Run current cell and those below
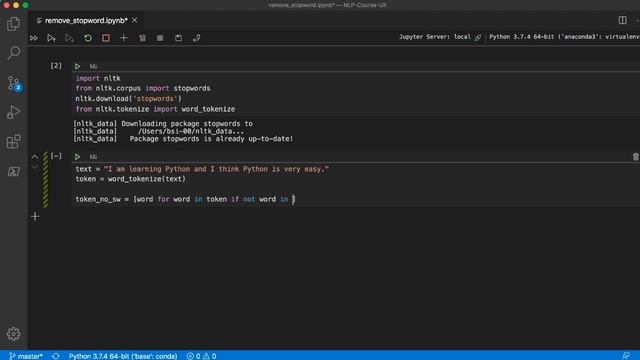The image size is (640, 360). click(69, 38)
